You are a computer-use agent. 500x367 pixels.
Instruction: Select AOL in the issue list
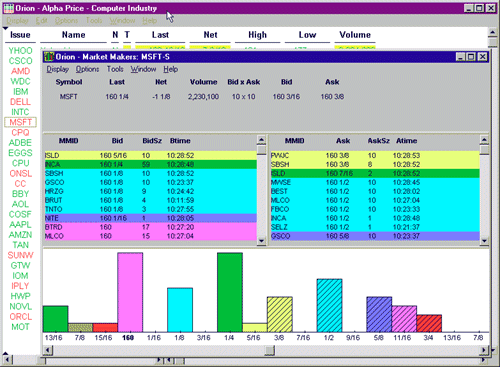[x=20, y=204]
